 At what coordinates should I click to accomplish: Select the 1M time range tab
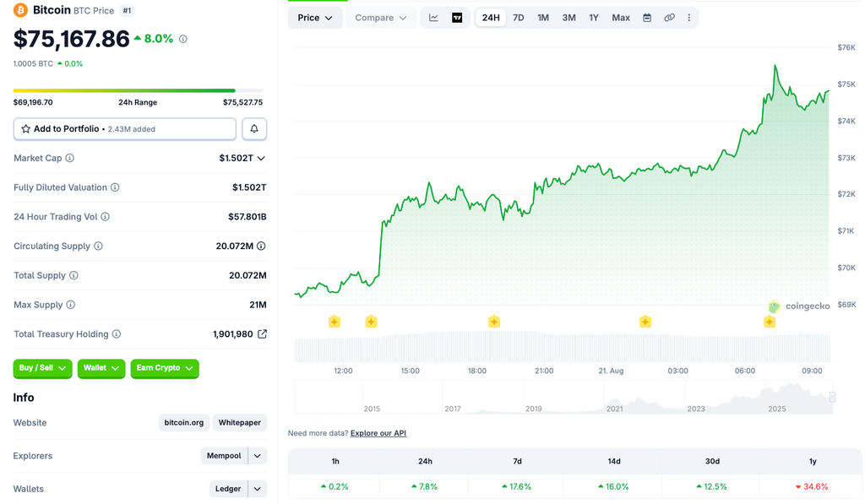click(x=543, y=18)
